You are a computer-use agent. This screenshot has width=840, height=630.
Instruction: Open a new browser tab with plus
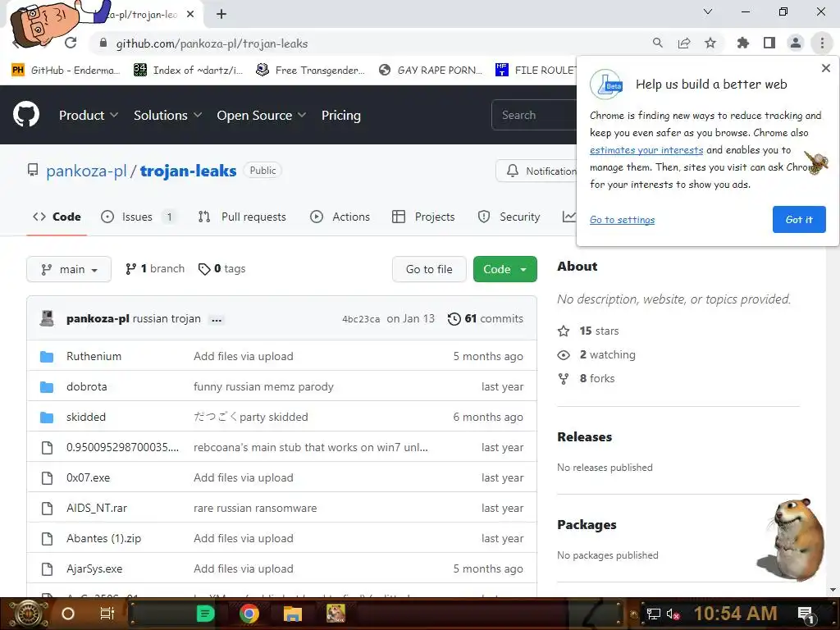click(221, 15)
